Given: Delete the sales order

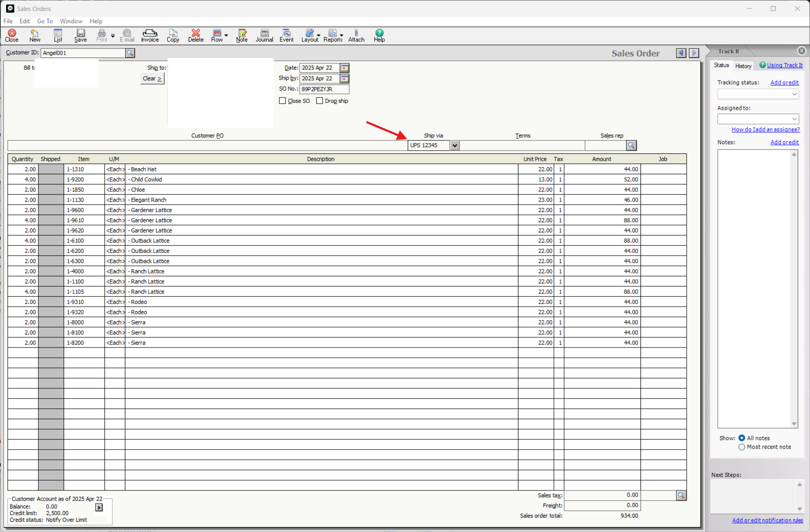Looking at the screenshot, I should (x=196, y=36).
